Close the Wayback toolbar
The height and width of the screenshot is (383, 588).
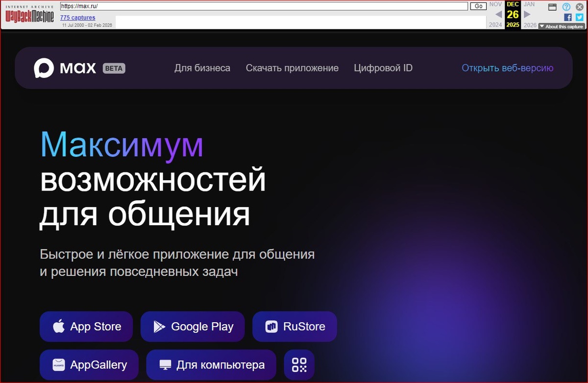pyautogui.click(x=579, y=7)
